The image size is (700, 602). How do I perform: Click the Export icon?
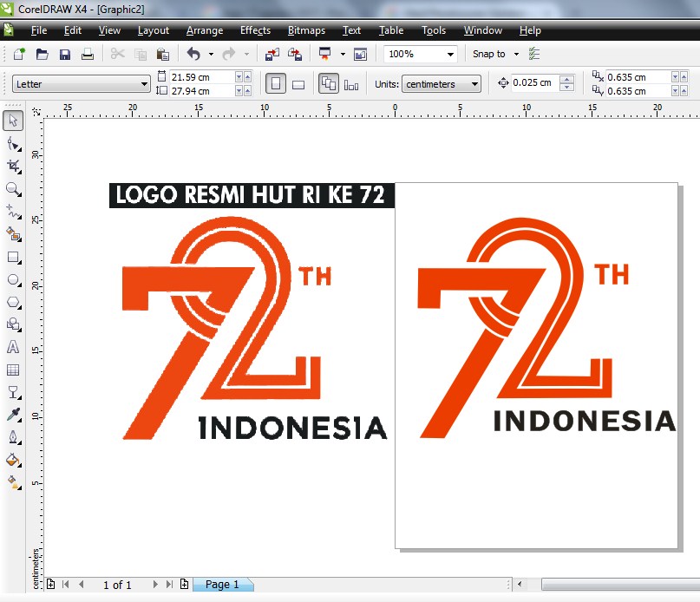tap(295, 55)
